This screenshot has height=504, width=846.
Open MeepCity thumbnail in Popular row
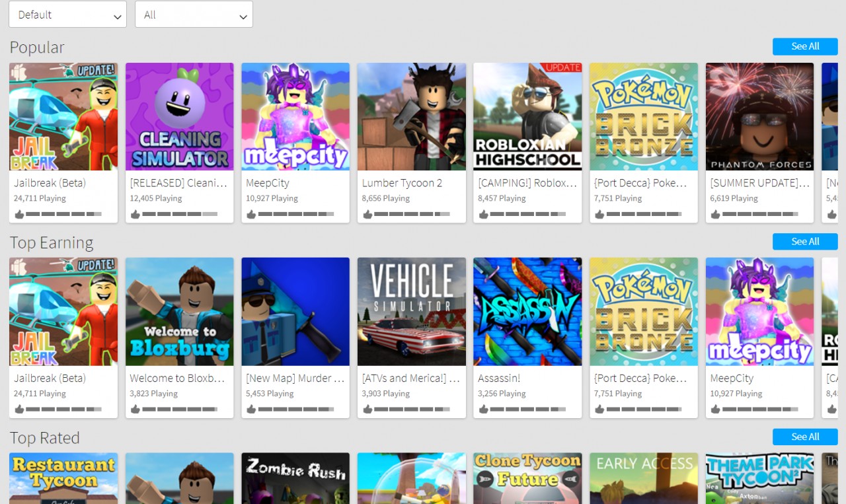pyautogui.click(x=295, y=117)
